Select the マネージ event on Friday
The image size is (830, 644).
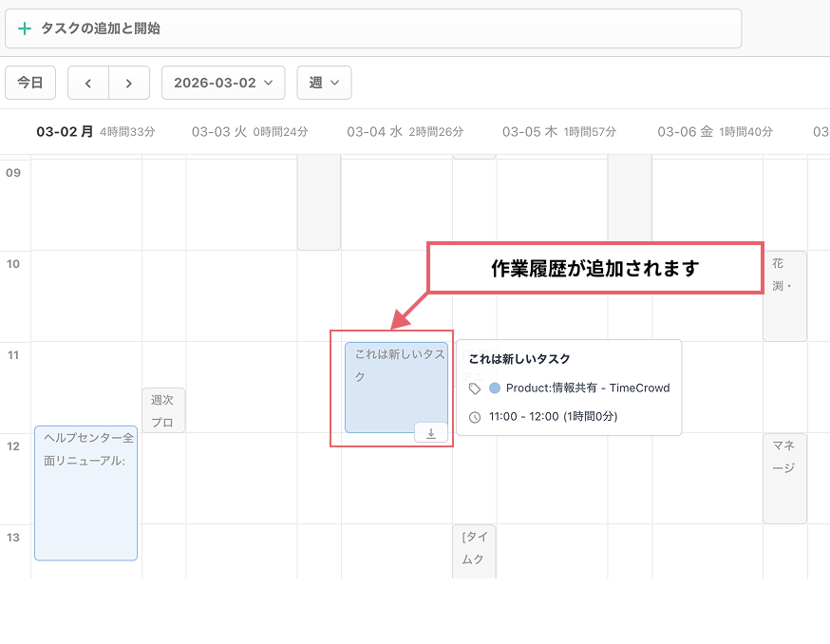click(784, 478)
